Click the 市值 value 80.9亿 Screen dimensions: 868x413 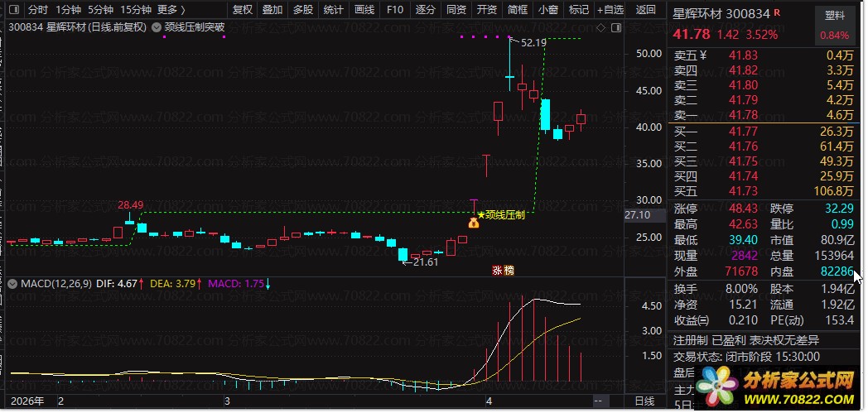point(837,240)
